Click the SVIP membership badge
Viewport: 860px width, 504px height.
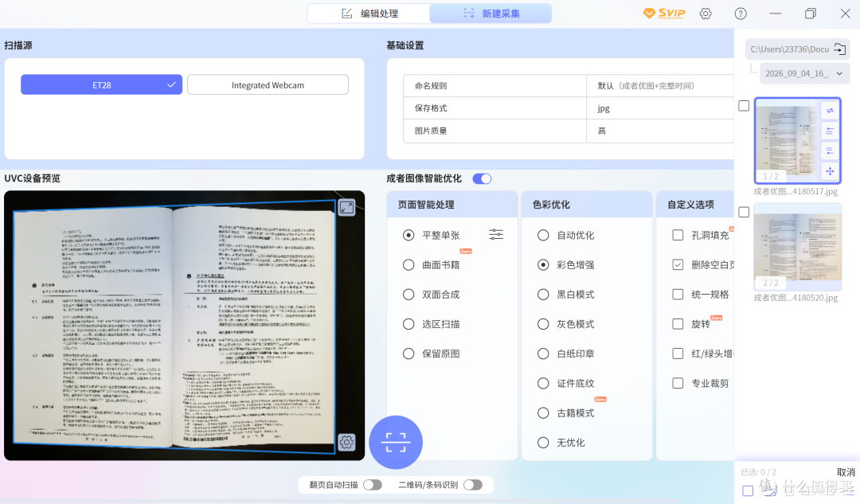(663, 14)
